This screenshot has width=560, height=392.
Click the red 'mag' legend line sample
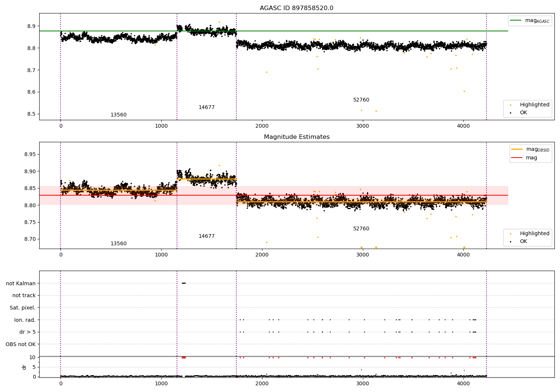click(517, 158)
